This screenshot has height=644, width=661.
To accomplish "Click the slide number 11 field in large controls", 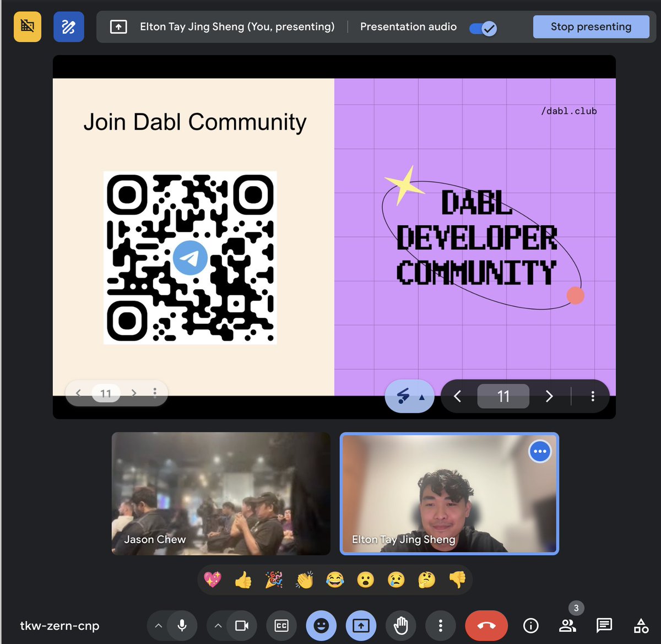I will coord(503,396).
